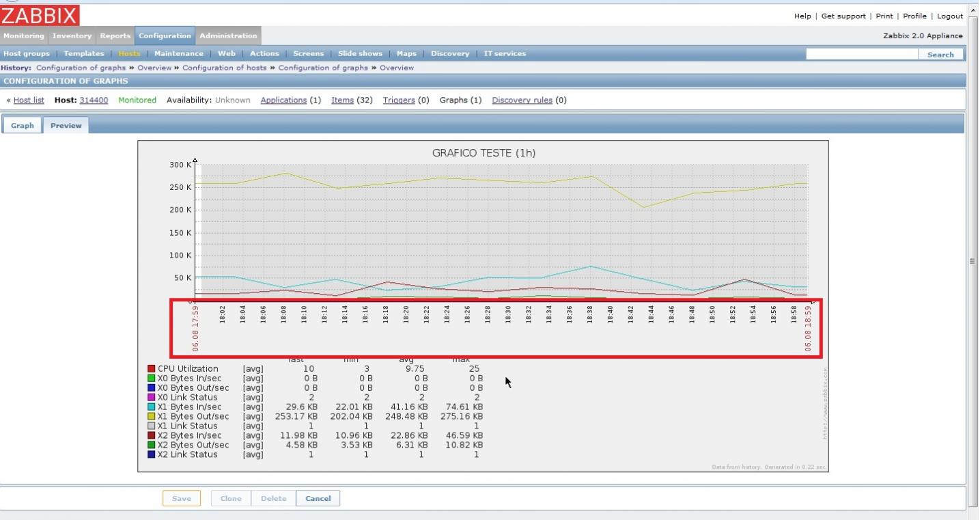
Task: Open Discovery rules link
Action: click(522, 100)
